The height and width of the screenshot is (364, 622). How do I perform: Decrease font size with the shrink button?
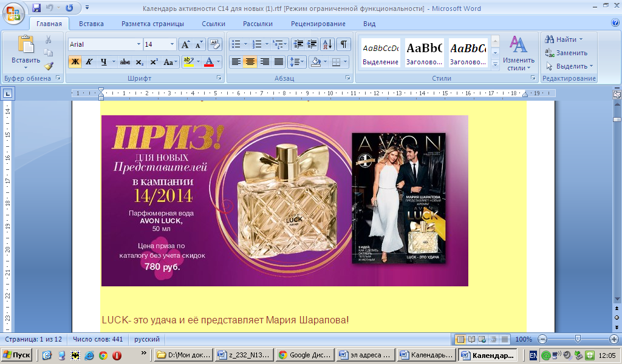199,44
